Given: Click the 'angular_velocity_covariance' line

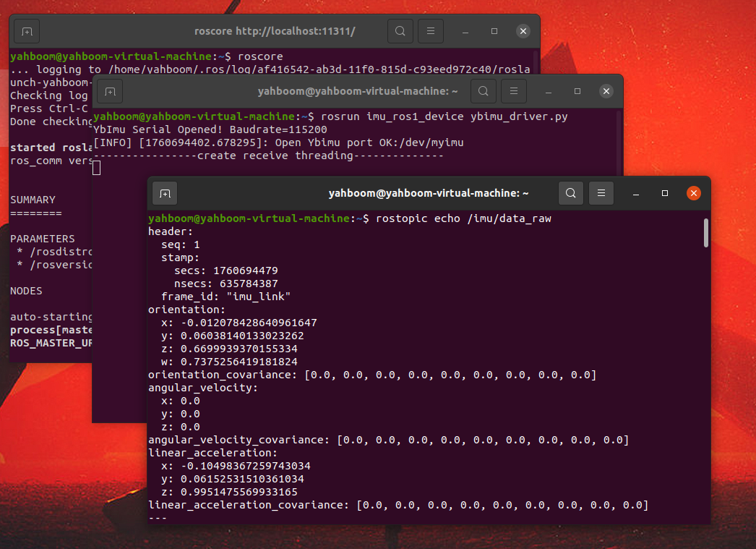Looking at the screenshot, I should pyautogui.click(x=389, y=440).
